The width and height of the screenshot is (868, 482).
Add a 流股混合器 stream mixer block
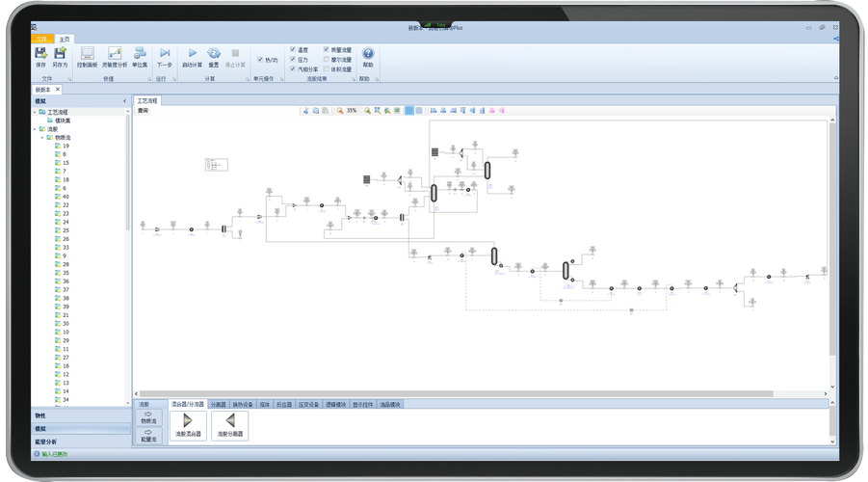point(188,425)
